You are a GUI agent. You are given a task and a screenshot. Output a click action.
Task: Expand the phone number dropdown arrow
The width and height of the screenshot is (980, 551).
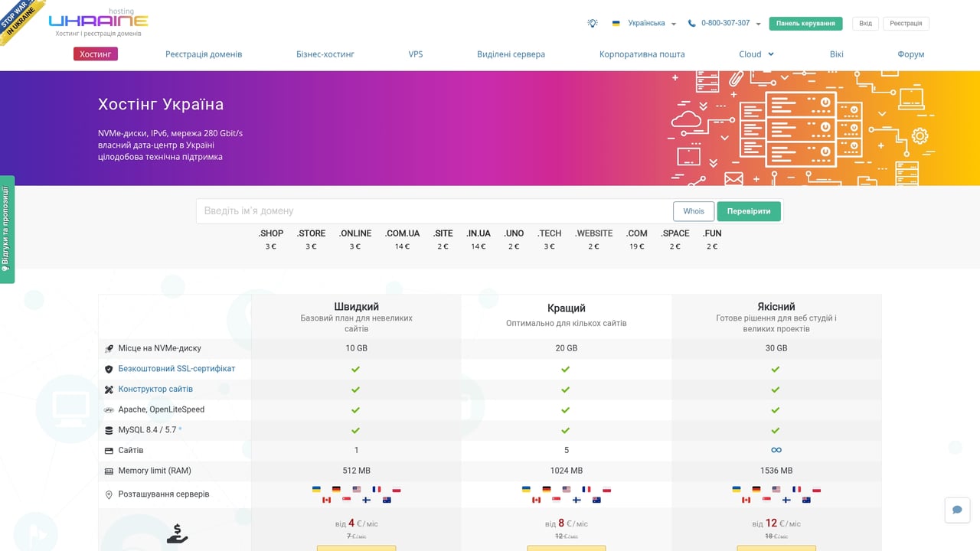(757, 23)
